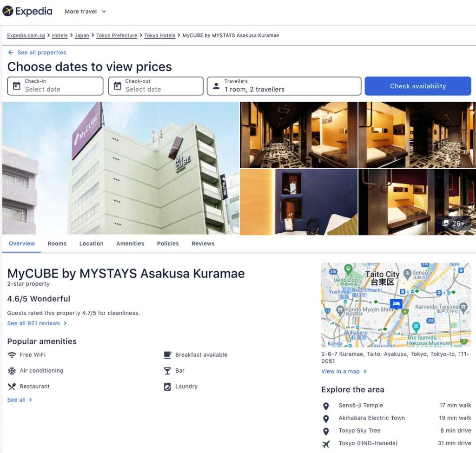Image resolution: width=476 pixels, height=453 pixels.
Task: Open the See all 921 reviews link
Action: point(33,323)
